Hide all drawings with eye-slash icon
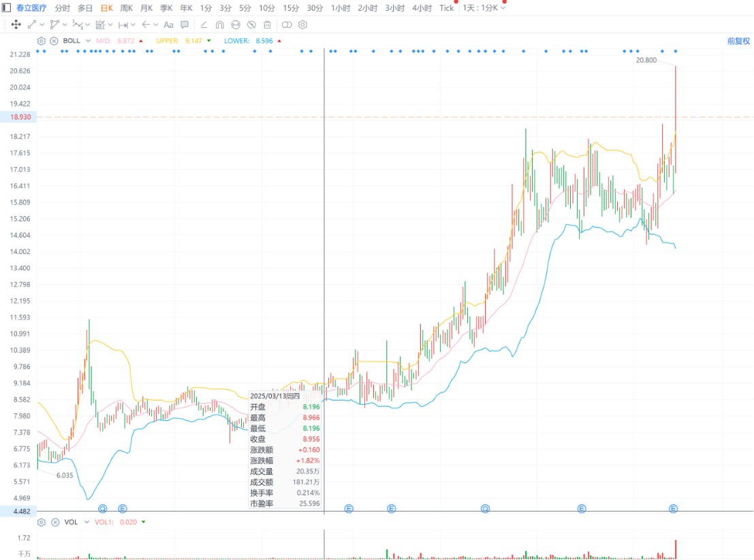This screenshot has width=754, height=560. 251,25
